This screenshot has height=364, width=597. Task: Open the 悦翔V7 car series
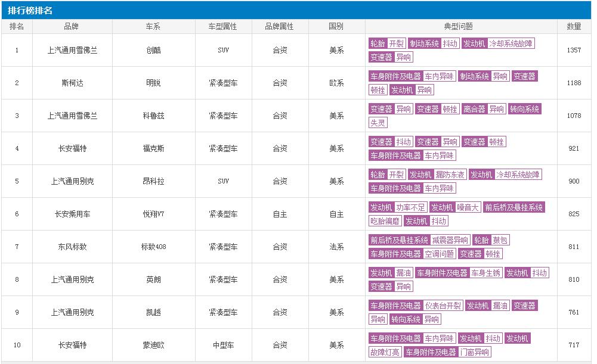click(x=153, y=214)
